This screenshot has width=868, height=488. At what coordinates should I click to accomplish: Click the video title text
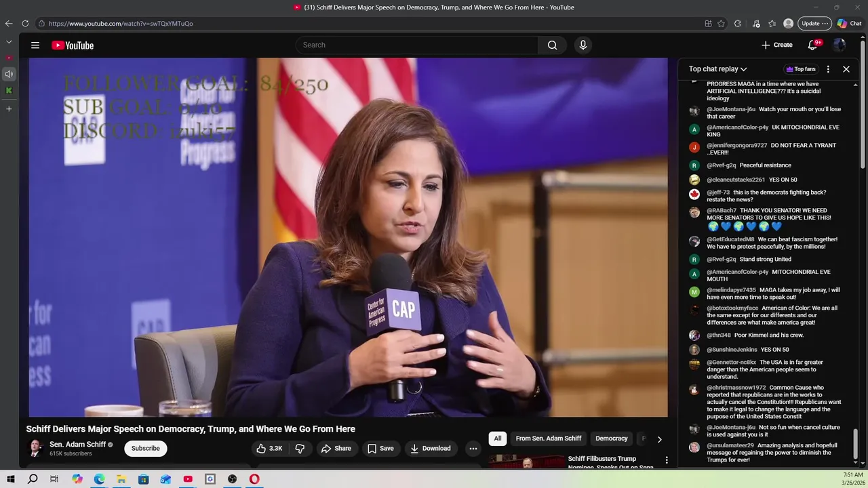coord(191,429)
